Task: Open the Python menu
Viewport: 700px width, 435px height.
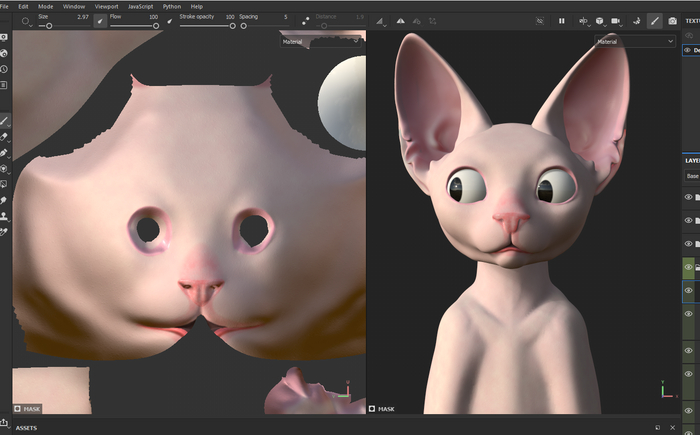Action: pyautogui.click(x=171, y=6)
